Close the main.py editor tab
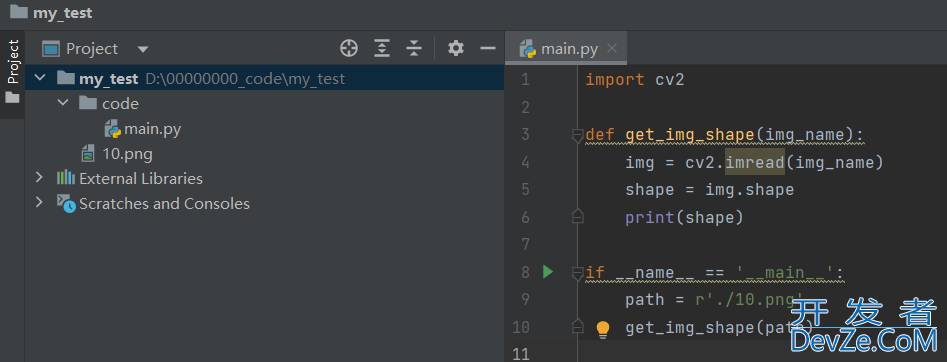Image resolution: width=947 pixels, height=362 pixels. 612,48
